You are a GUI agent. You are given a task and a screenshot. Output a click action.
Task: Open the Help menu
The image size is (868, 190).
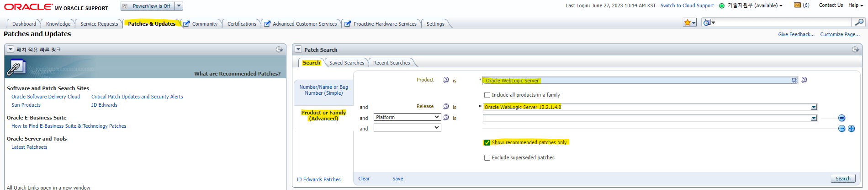pyautogui.click(x=856, y=5)
